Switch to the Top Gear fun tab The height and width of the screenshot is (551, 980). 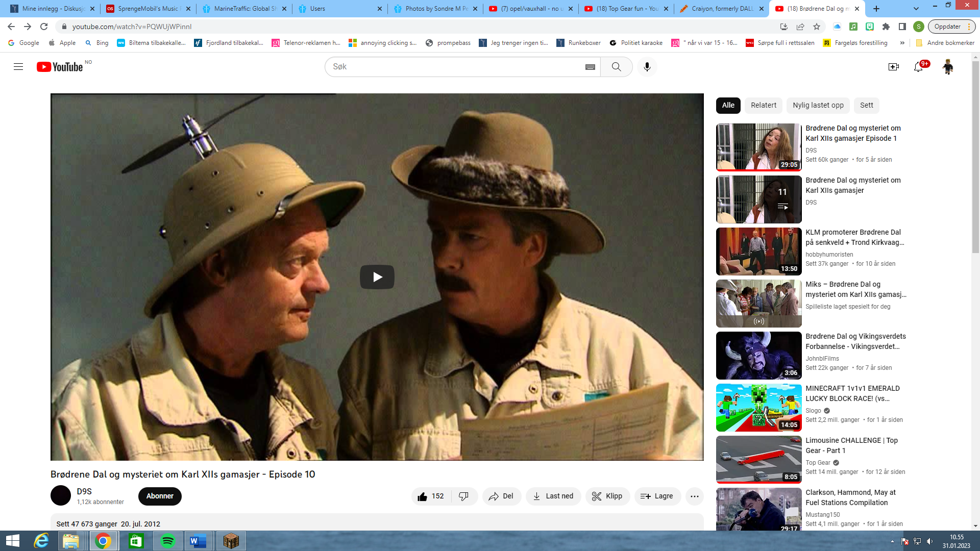pyautogui.click(x=627, y=9)
